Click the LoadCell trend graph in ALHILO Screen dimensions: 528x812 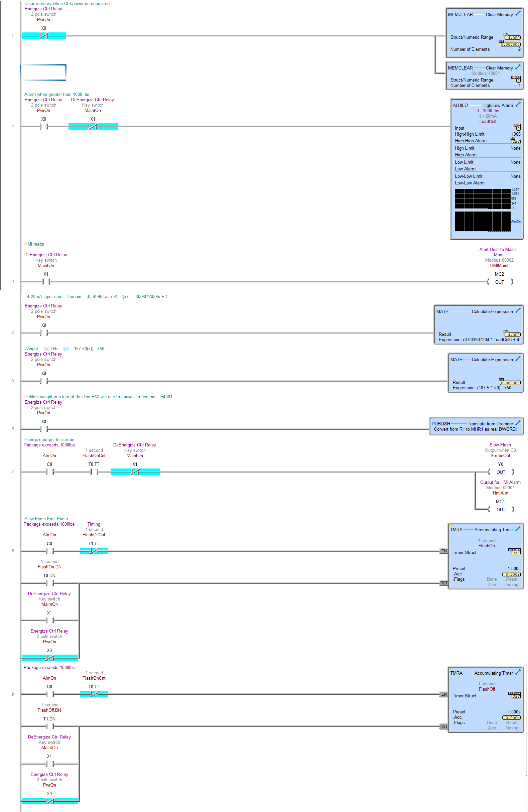pyautogui.click(x=483, y=198)
